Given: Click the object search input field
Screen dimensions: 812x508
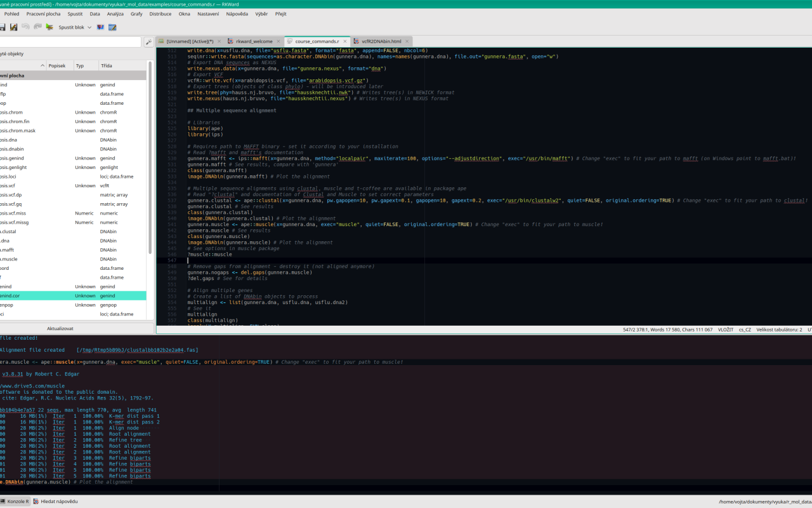Looking at the screenshot, I should [x=70, y=42].
